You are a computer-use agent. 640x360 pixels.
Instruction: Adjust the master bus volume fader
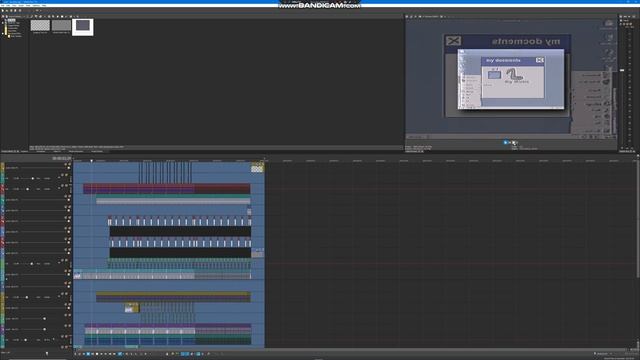pyautogui.click(x=622, y=70)
